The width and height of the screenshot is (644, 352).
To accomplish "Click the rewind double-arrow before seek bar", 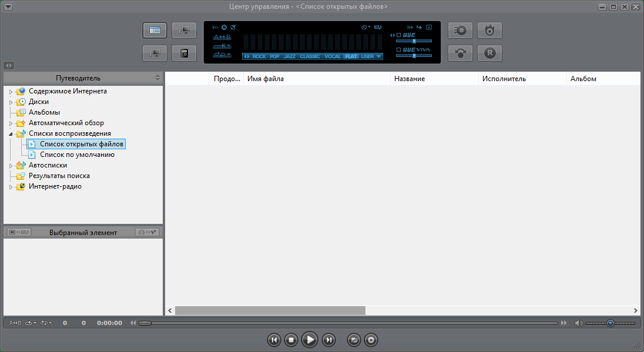I will pos(133,323).
